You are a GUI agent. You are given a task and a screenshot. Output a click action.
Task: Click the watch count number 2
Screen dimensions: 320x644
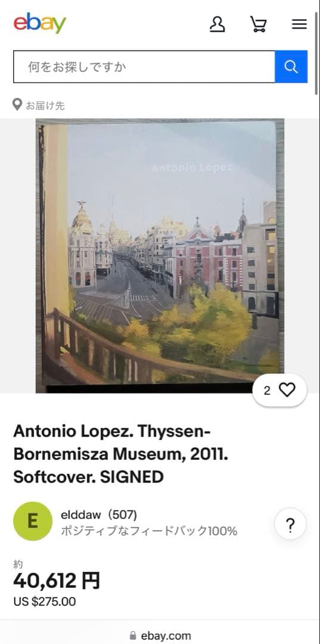coord(267,391)
